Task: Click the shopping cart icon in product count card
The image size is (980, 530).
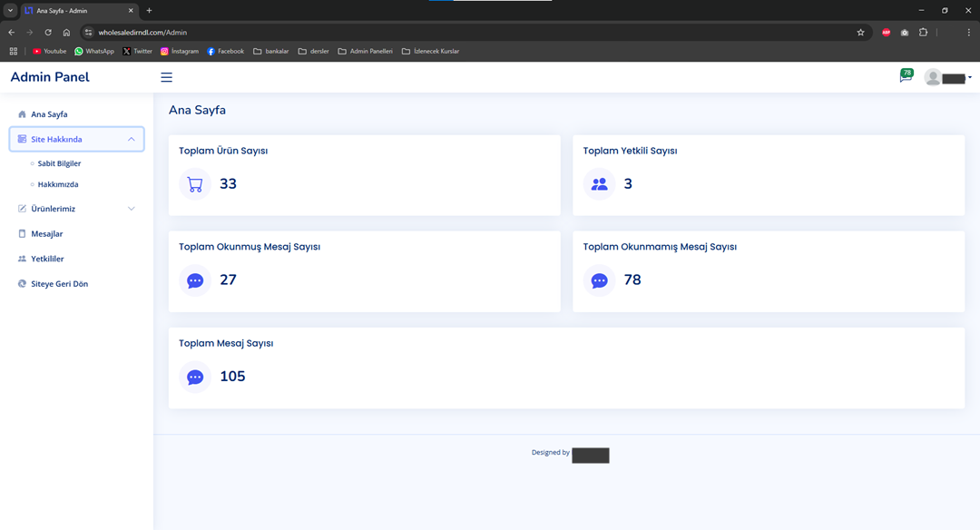Action: coord(195,184)
